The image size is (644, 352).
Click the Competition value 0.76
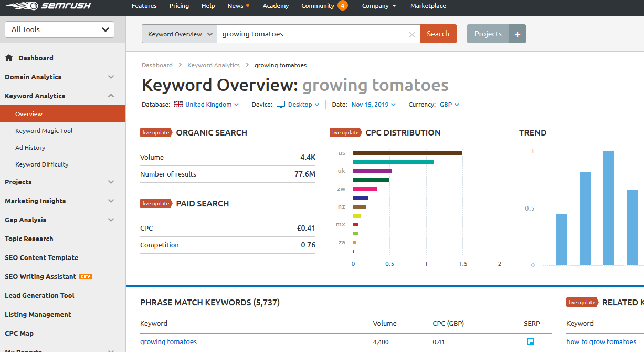click(308, 245)
